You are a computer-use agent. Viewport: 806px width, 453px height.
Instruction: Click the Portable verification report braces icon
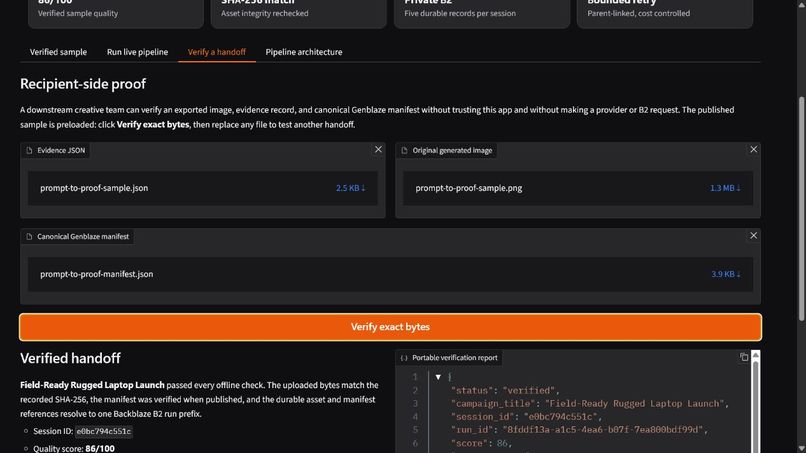pyautogui.click(x=404, y=358)
